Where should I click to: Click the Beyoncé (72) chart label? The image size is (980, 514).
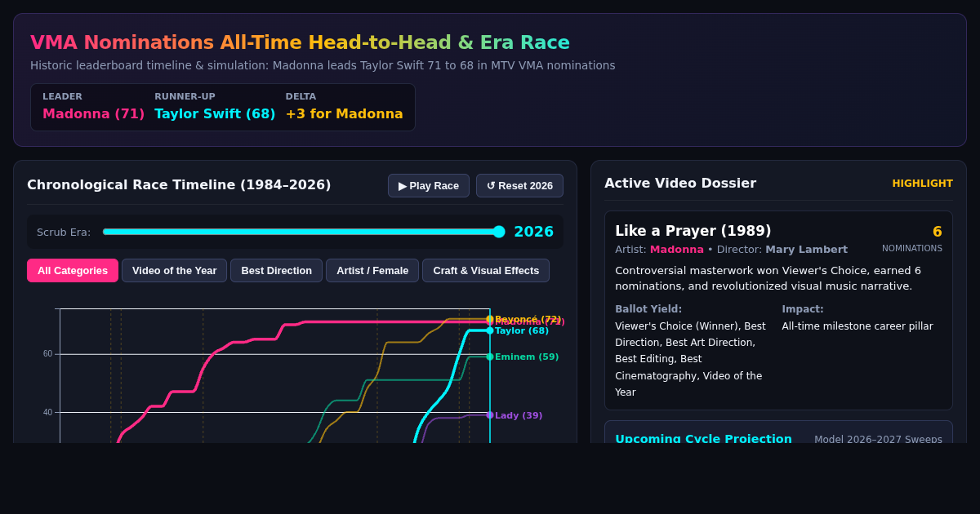[x=528, y=319]
